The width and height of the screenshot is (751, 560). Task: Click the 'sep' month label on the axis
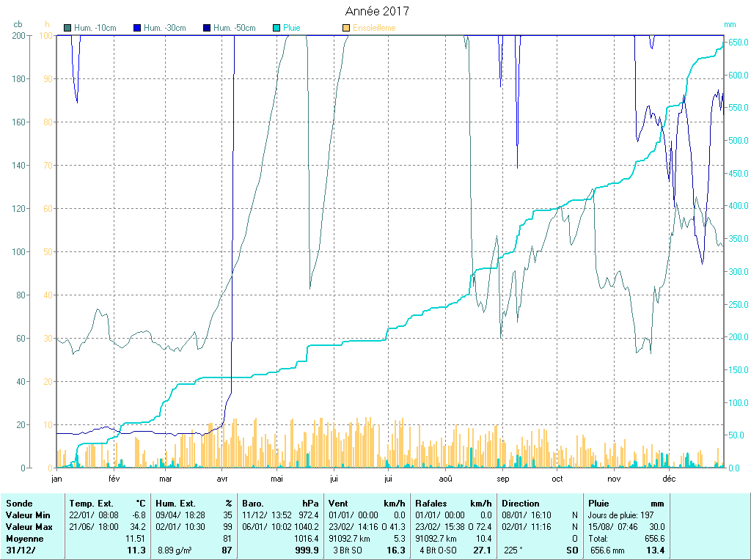pyautogui.click(x=502, y=479)
